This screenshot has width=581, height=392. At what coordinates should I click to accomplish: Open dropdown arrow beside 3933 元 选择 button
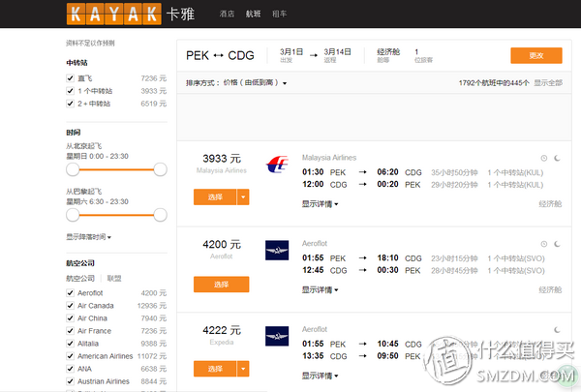[243, 197]
